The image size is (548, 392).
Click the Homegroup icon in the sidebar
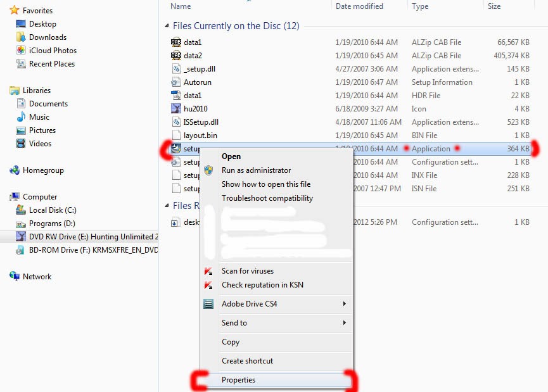(x=13, y=170)
